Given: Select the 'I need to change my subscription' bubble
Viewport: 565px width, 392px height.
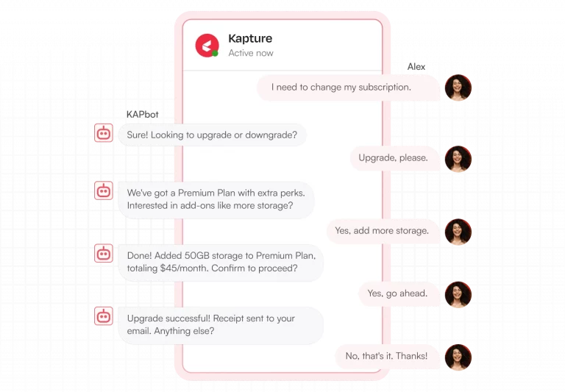Looking at the screenshot, I should [348, 88].
